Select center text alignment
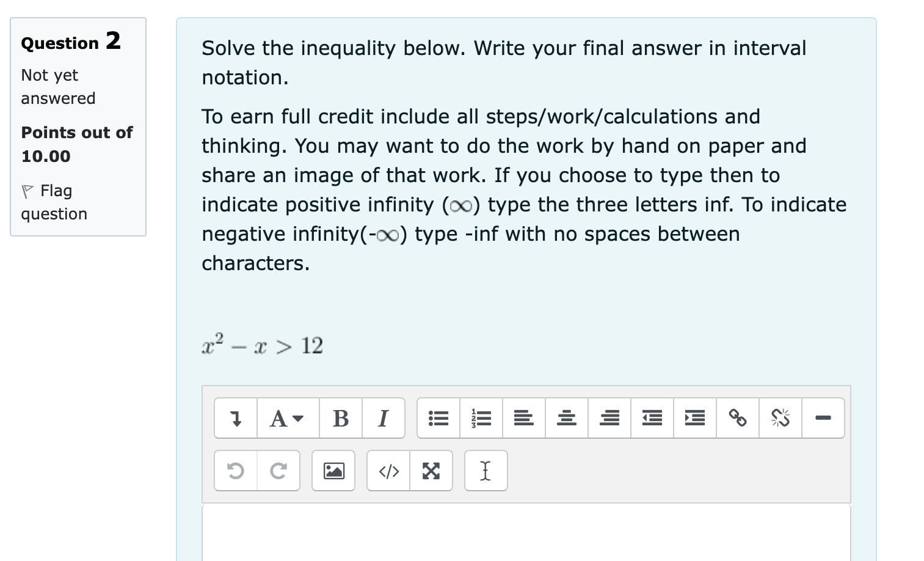Viewport: 924px width, 561px height. (x=566, y=418)
